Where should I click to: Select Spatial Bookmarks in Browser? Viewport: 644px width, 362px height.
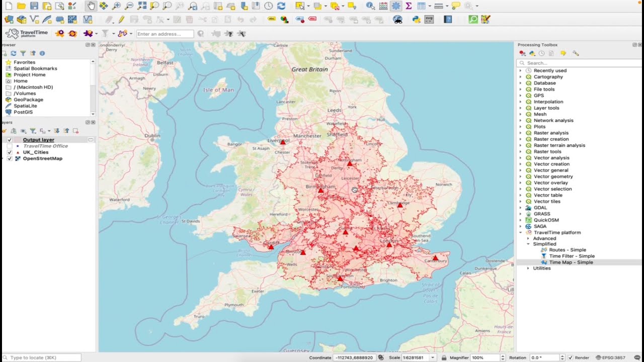point(35,68)
